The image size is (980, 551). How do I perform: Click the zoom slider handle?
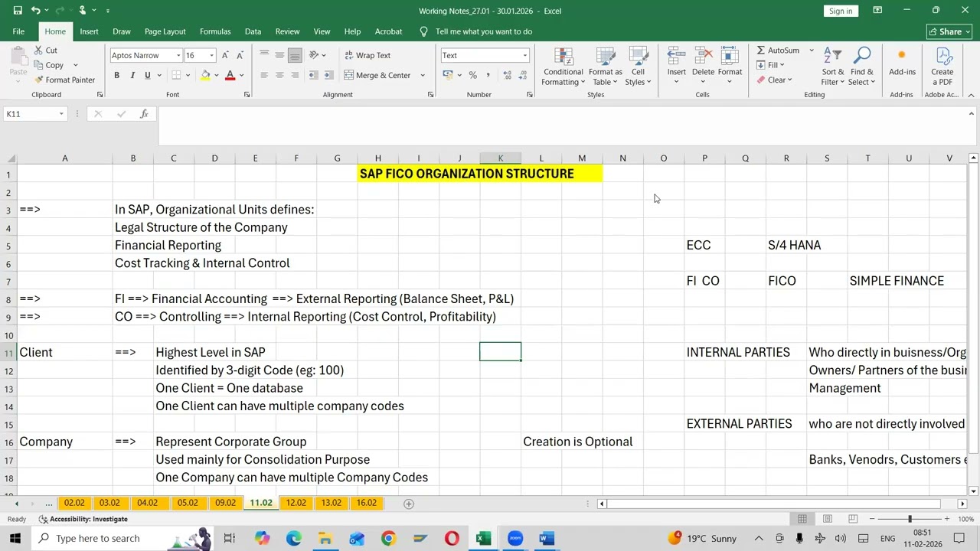[910, 519]
